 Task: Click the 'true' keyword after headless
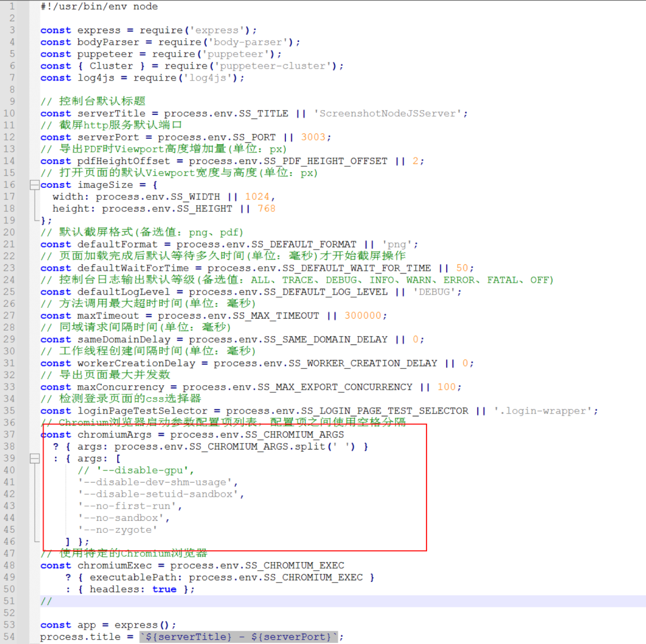[164, 590]
